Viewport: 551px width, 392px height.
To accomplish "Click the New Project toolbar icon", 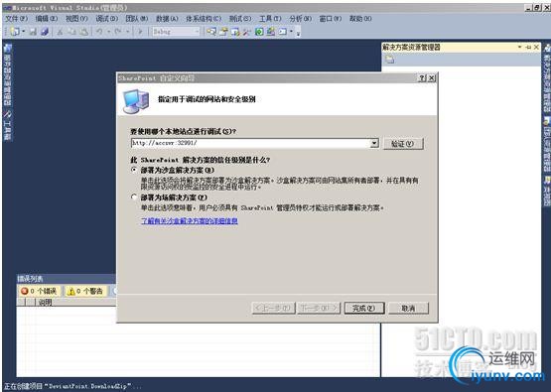I will click(15, 32).
